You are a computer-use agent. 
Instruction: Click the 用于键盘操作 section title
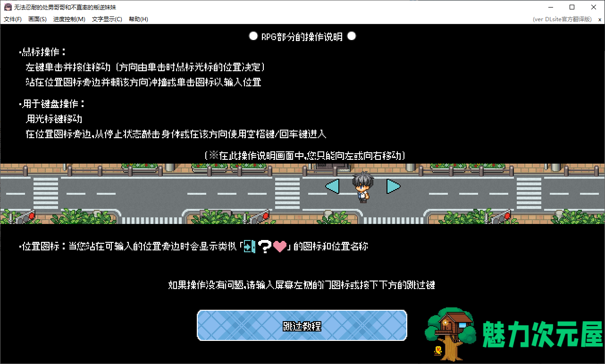52,104
